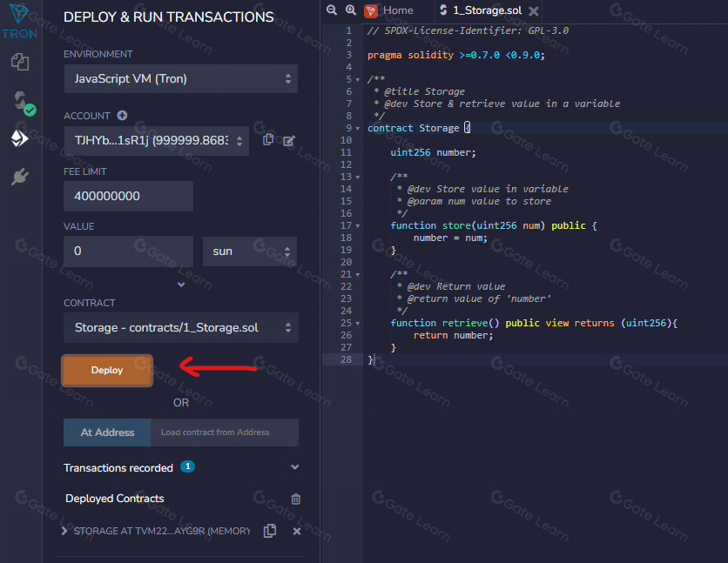The width and height of the screenshot is (728, 563).
Task: Open the Solidity Compiler sidebar icon
Action: (x=20, y=102)
